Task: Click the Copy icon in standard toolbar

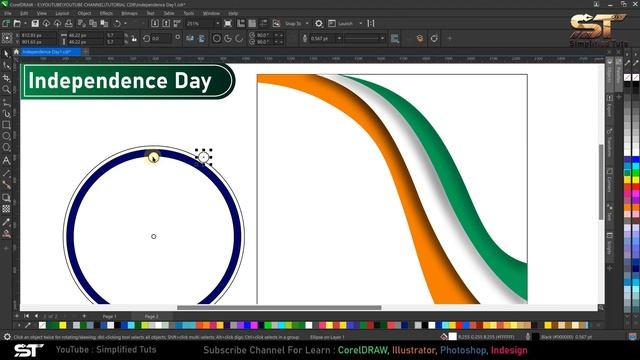Action: [93, 24]
